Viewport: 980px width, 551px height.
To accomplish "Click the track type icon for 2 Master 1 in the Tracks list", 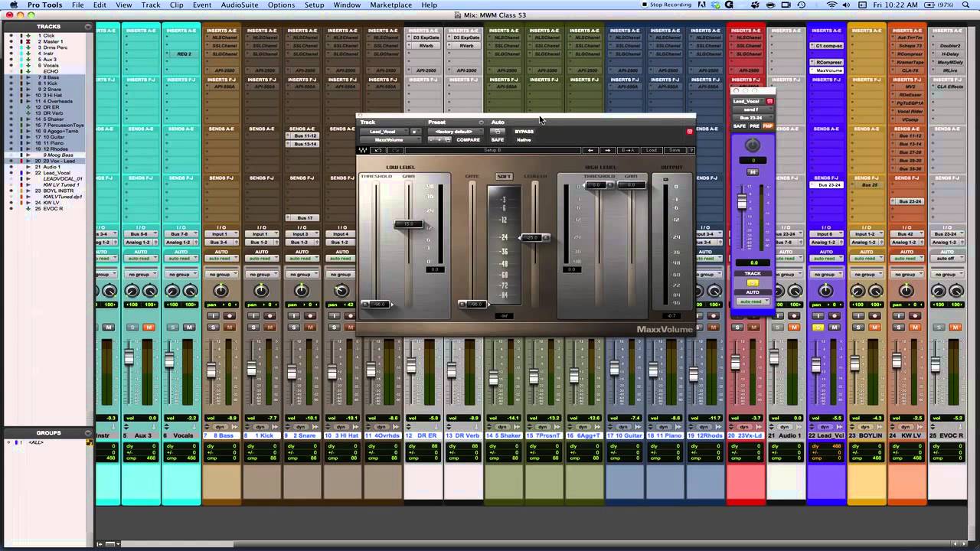I will coord(30,42).
